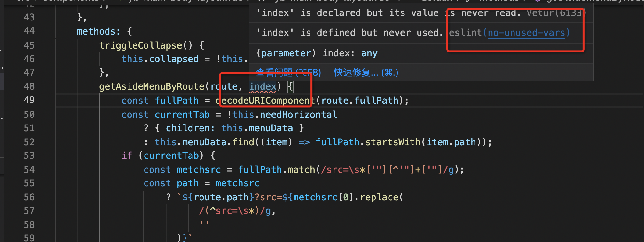Viewport: 644px width, 242px height.
Task: Click the metchsrc constant on line 54
Action: click(199, 170)
